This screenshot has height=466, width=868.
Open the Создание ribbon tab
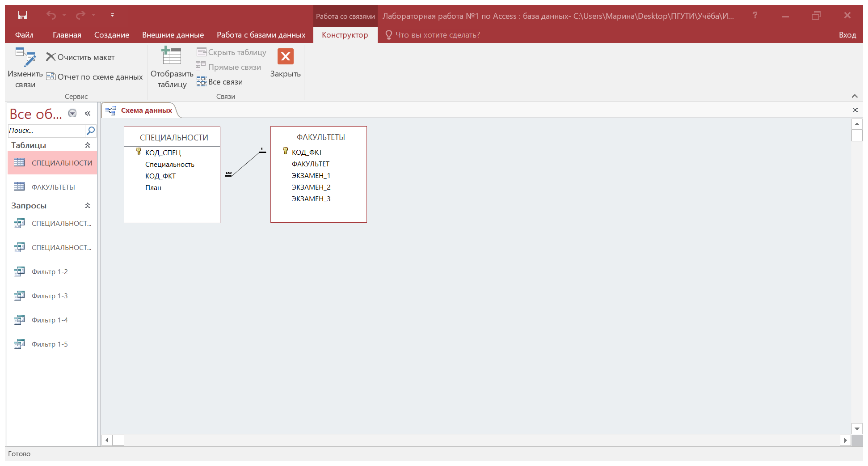point(112,35)
